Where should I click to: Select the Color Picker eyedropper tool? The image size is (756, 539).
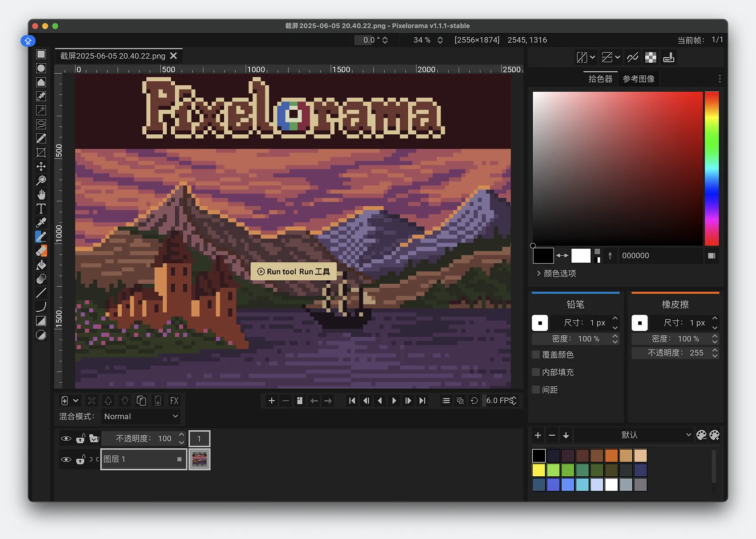coord(41,223)
